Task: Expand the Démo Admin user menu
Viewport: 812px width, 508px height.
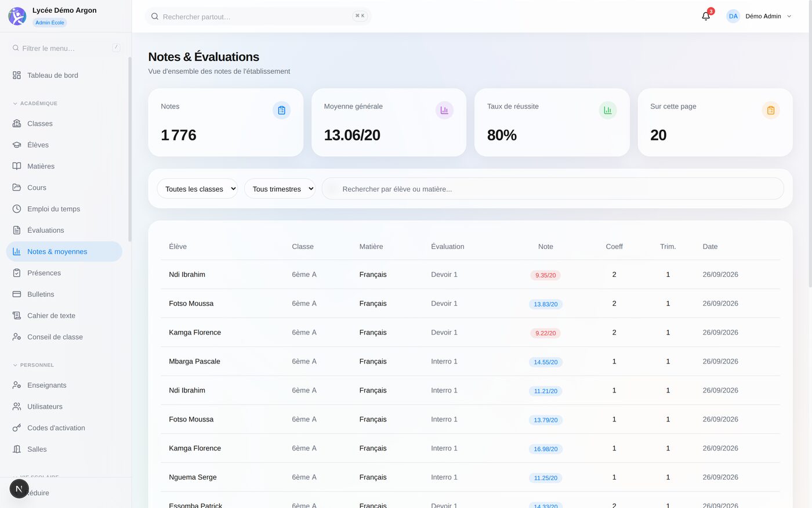Action: tap(759, 16)
